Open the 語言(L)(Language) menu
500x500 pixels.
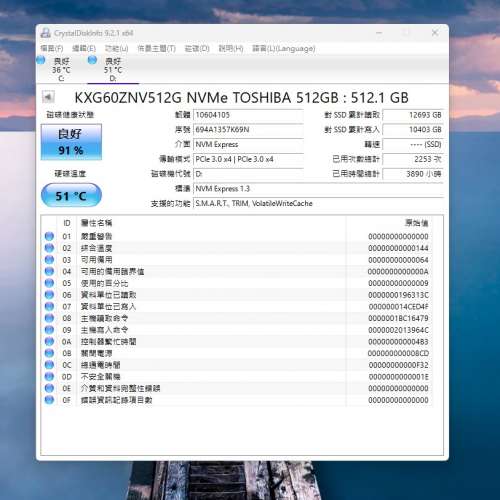[284, 49]
